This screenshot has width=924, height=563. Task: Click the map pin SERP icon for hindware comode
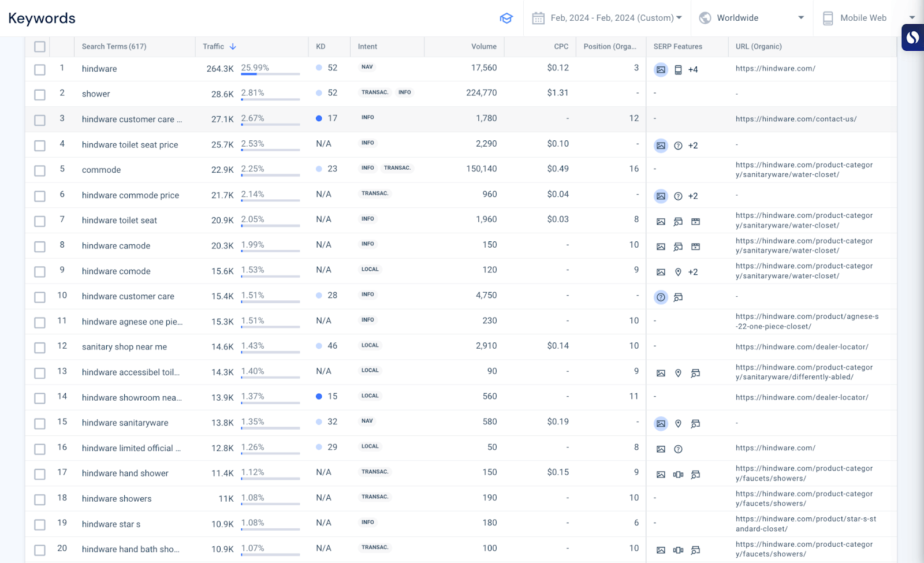pyautogui.click(x=678, y=272)
